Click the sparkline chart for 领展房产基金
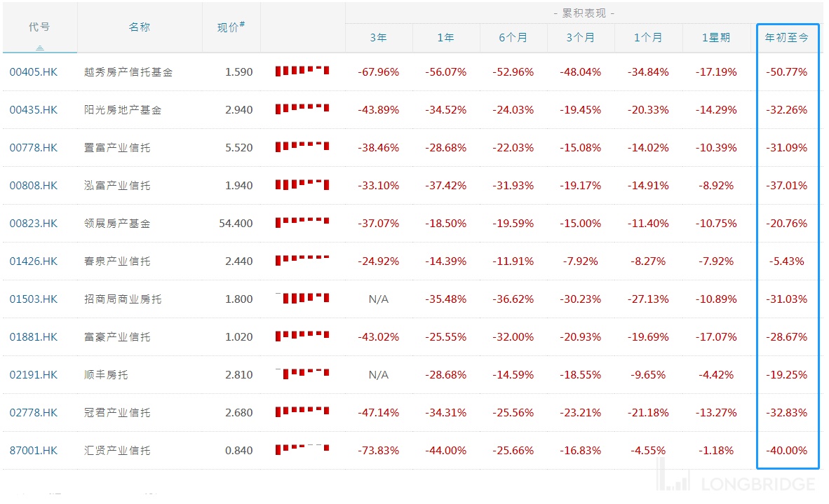829x504 pixels. 302,222
